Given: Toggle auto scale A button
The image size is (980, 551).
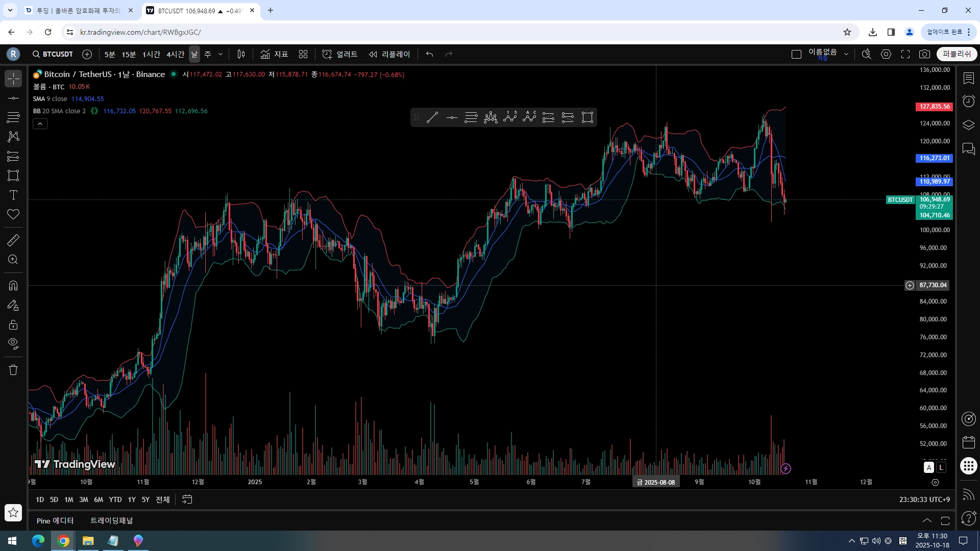Looking at the screenshot, I should (929, 467).
